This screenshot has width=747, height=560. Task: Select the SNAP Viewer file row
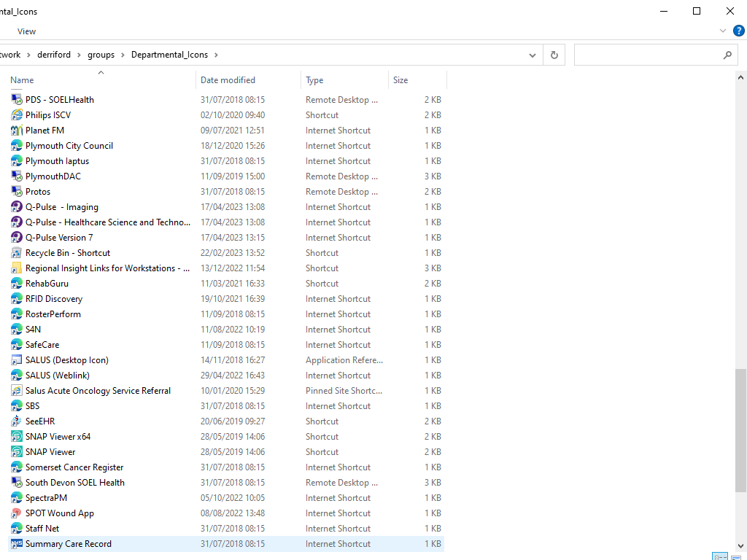pyautogui.click(x=226, y=452)
